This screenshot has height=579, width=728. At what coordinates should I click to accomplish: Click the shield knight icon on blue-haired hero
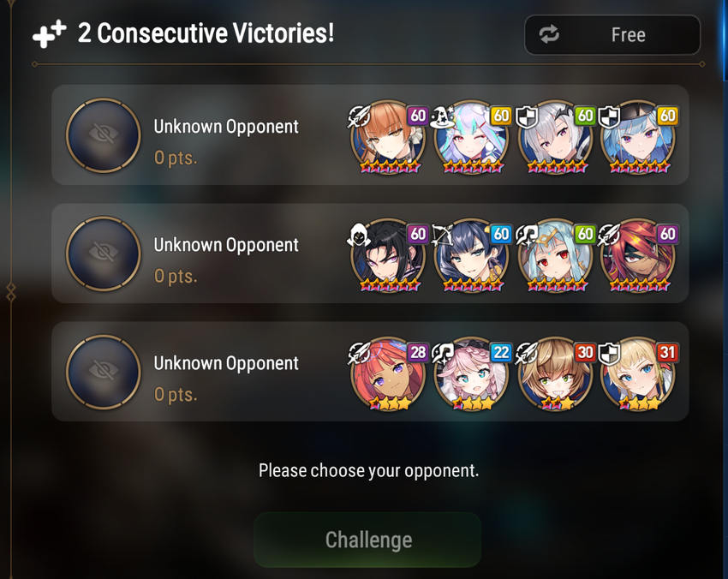point(609,117)
